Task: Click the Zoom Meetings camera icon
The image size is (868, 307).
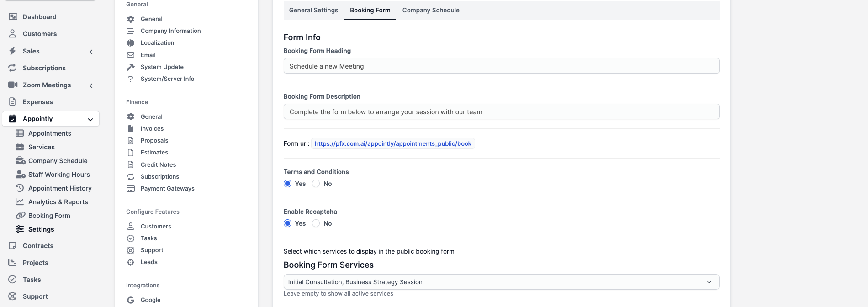Action: click(x=13, y=85)
